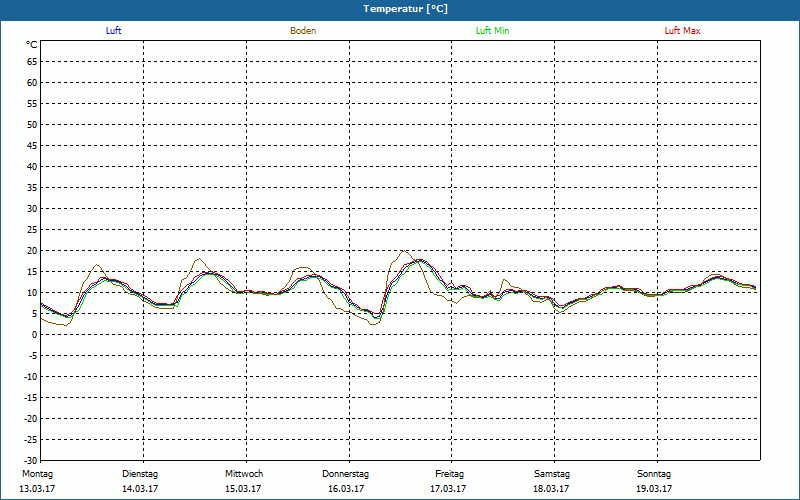
Task: Click the 20 y-axis value
Action: tap(32, 251)
